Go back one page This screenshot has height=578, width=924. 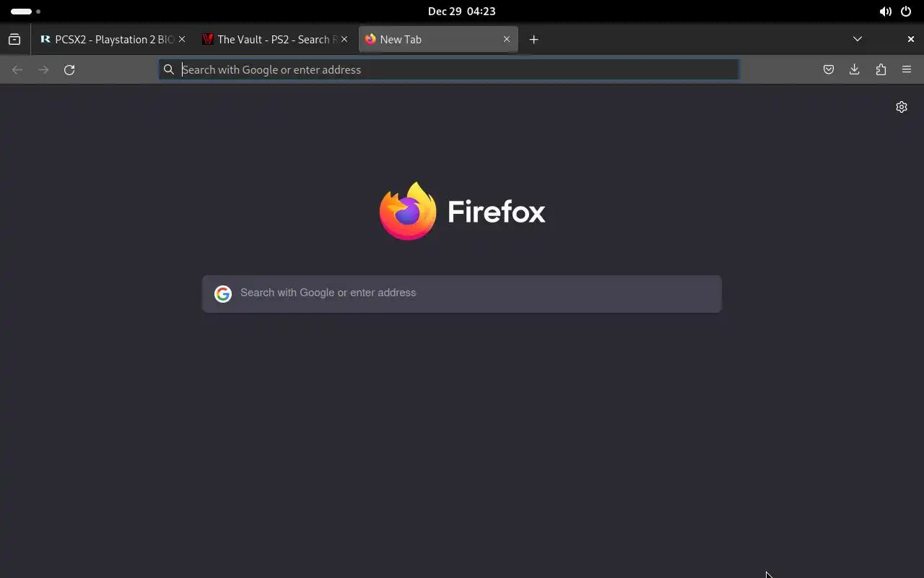click(17, 70)
